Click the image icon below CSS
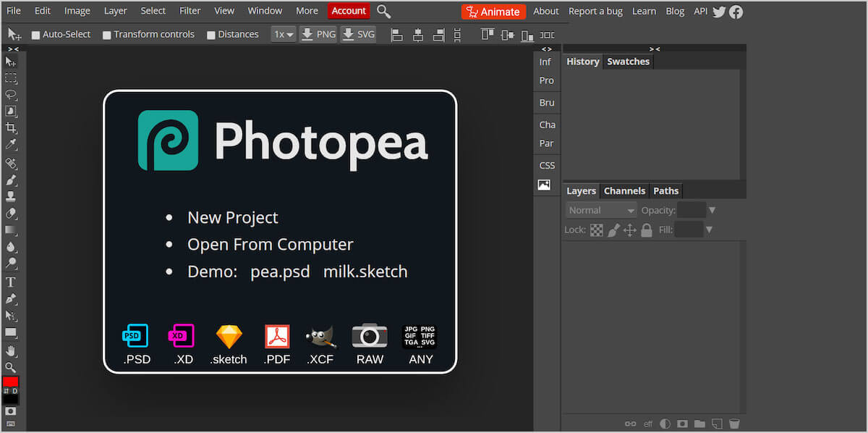Screen dimensions: 868x433 point(544,185)
